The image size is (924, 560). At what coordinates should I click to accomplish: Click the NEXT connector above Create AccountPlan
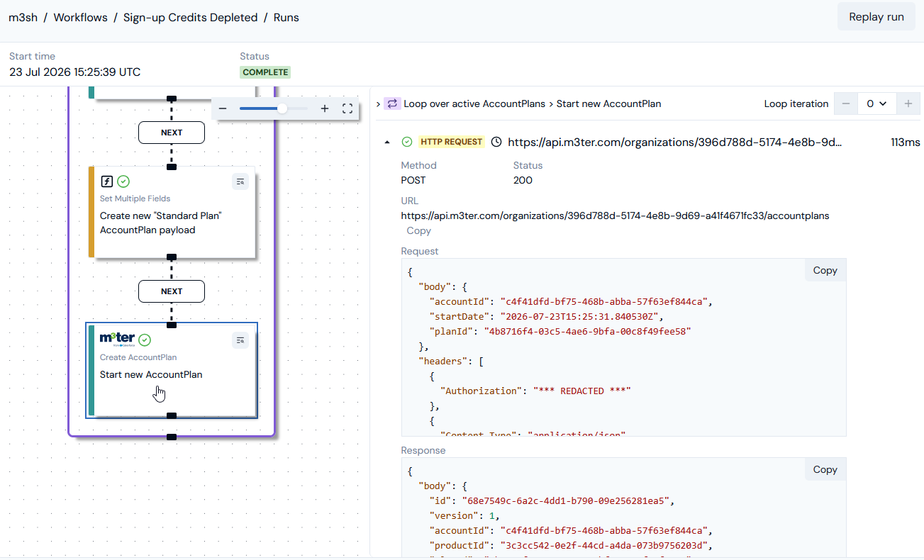point(172,291)
